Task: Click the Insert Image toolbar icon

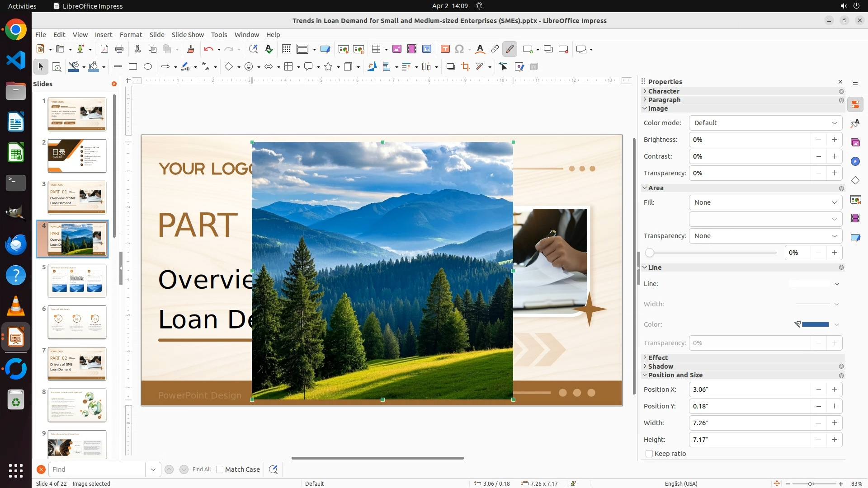Action: [x=396, y=49]
